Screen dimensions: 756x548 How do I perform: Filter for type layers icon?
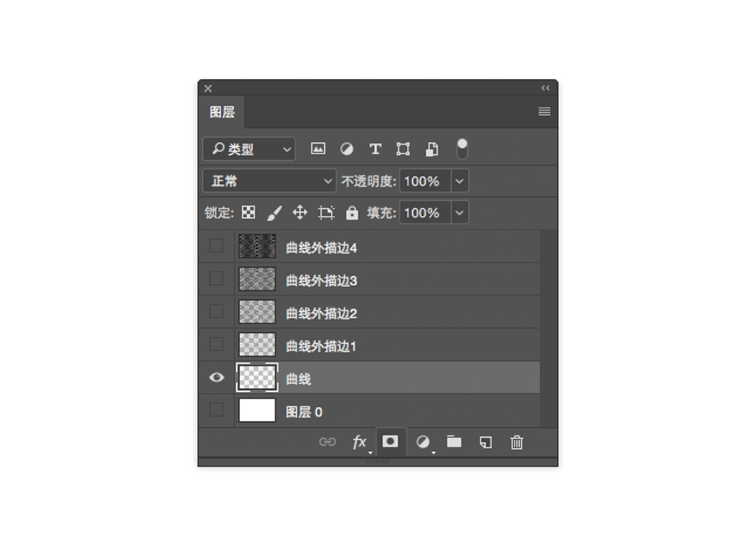(x=375, y=149)
